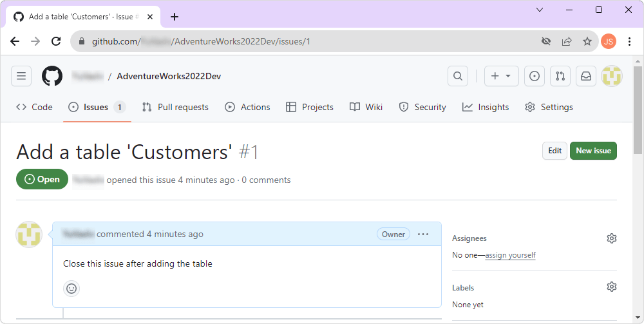Screen dimensions: 644x324
Task: Go to GitHub home via Octocat logo
Action: point(52,76)
